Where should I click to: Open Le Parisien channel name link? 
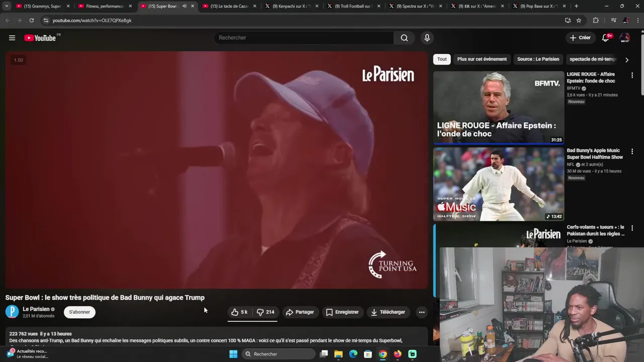pyautogui.click(x=36, y=309)
